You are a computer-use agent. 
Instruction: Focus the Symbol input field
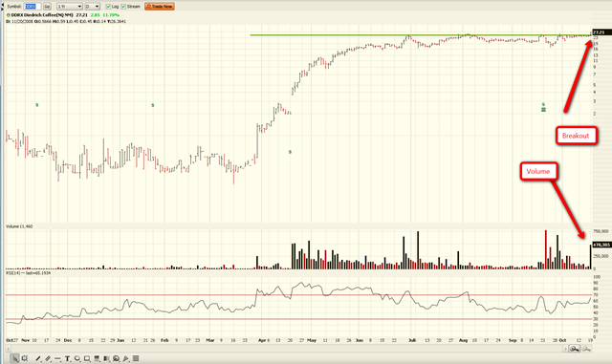33,7
